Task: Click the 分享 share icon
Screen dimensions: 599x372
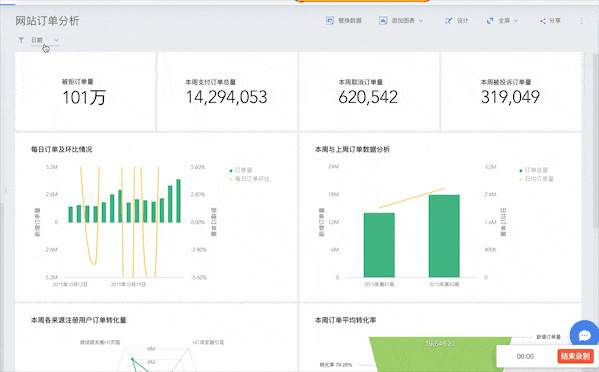Action: pyautogui.click(x=542, y=21)
